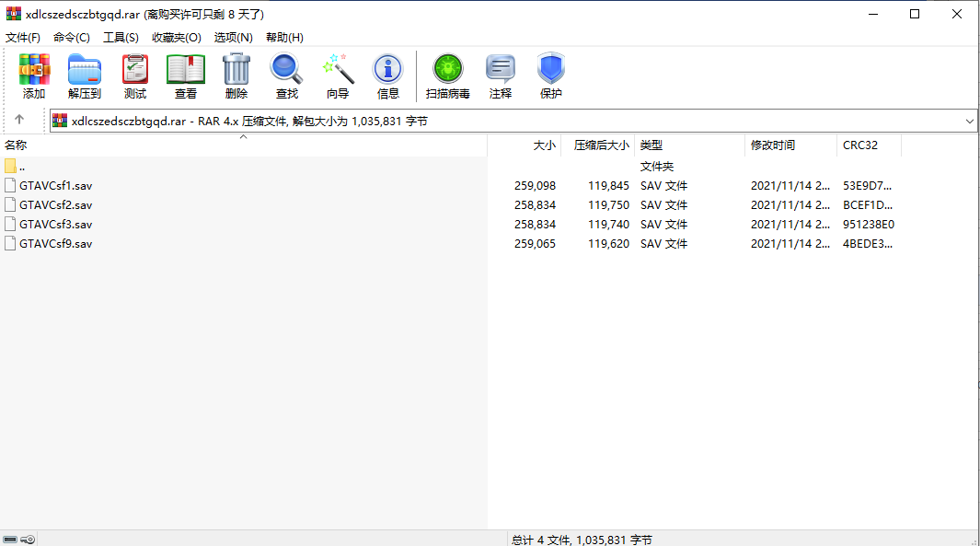Image resolution: width=980 pixels, height=546 pixels.
Task: Click the 解压到 (Extract to) icon
Action: [85, 69]
